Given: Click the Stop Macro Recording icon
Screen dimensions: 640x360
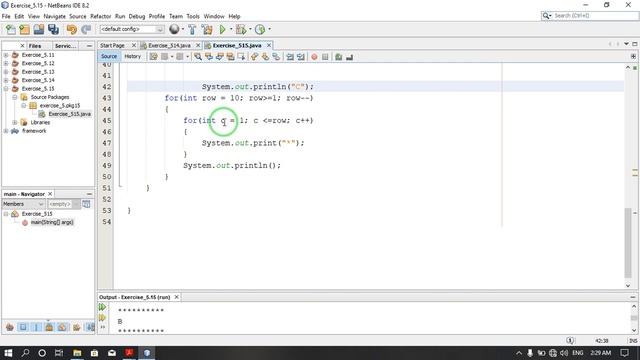Looking at the screenshot, I should click(x=325, y=57).
